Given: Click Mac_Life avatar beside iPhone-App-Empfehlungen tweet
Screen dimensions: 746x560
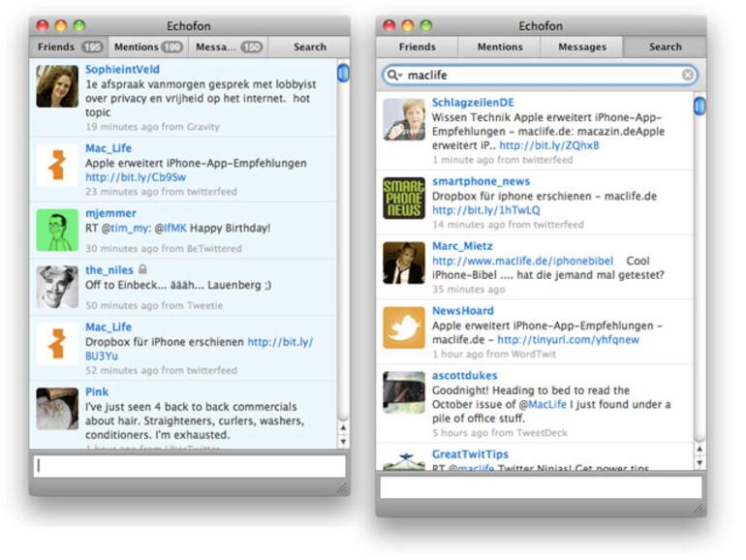Looking at the screenshot, I should 57,165.
